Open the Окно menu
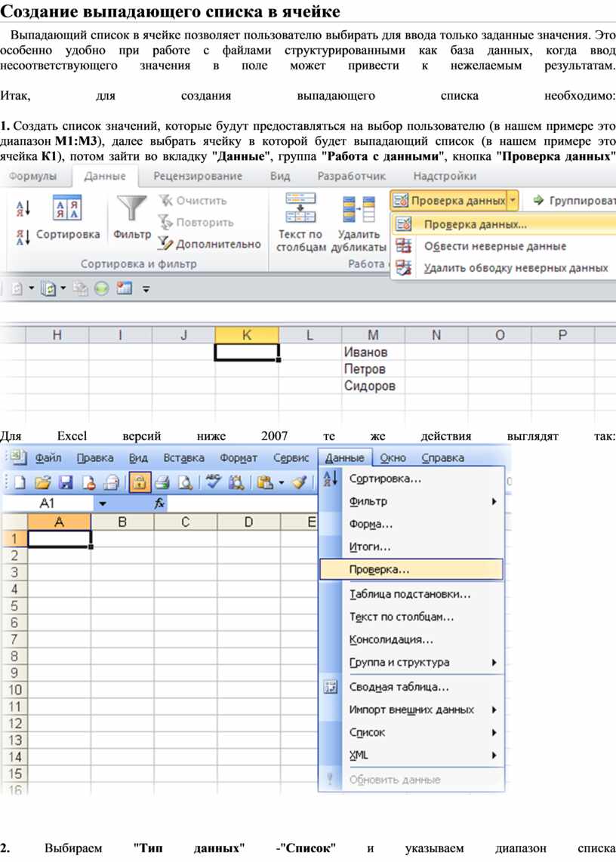The width and height of the screenshot is (616, 862). [x=393, y=458]
